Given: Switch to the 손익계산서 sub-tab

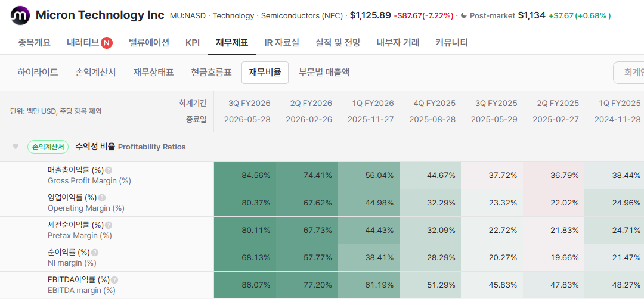Looking at the screenshot, I should (95, 73).
